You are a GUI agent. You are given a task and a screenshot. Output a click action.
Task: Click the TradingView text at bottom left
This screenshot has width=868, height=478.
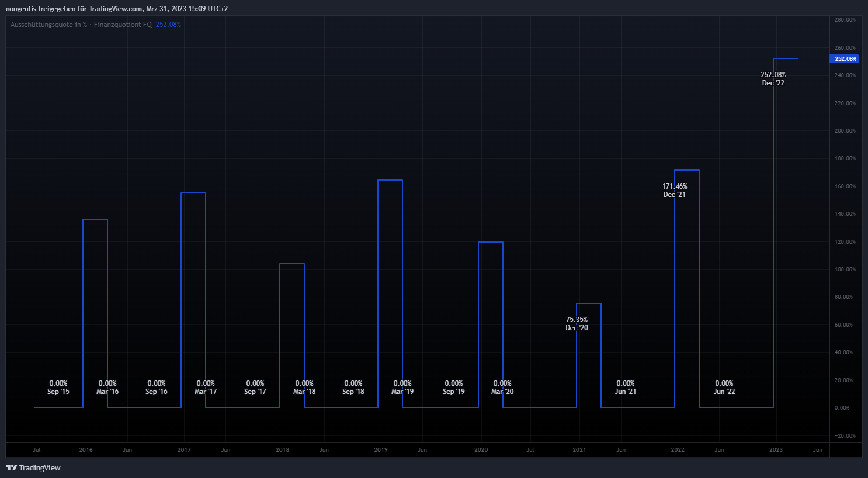point(40,467)
